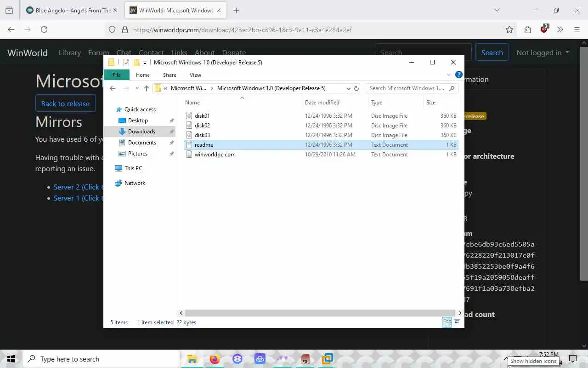Open Pictures in navigation pane
This screenshot has height=368, width=588.
click(x=138, y=154)
